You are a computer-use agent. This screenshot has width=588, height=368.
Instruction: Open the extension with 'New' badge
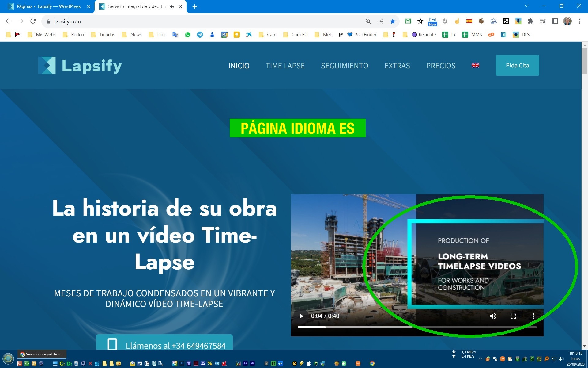(x=432, y=22)
